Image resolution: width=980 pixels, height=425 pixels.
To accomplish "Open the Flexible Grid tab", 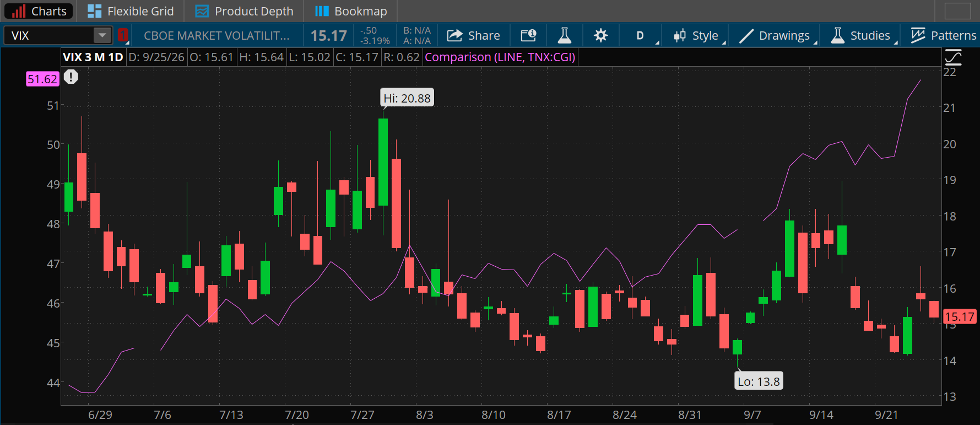I will pos(131,11).
